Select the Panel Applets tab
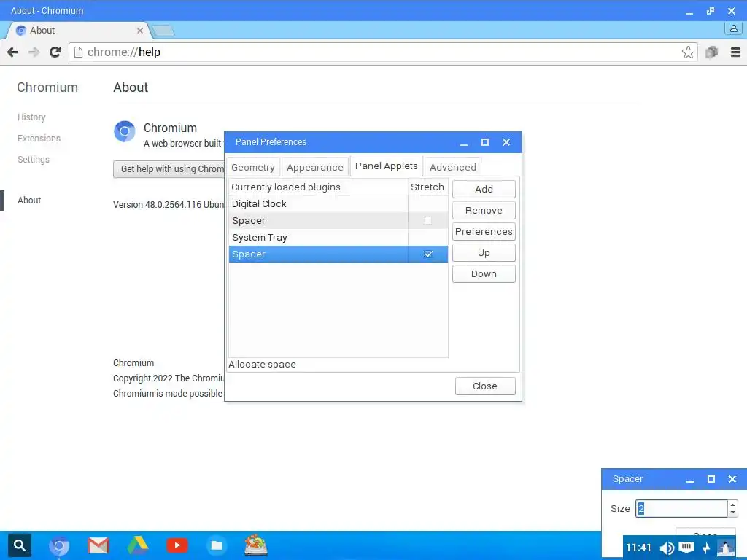 coord(387,166)
